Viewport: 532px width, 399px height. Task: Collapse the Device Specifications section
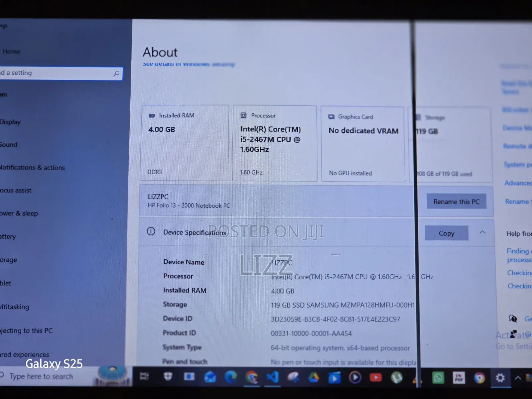click(482, 232)
